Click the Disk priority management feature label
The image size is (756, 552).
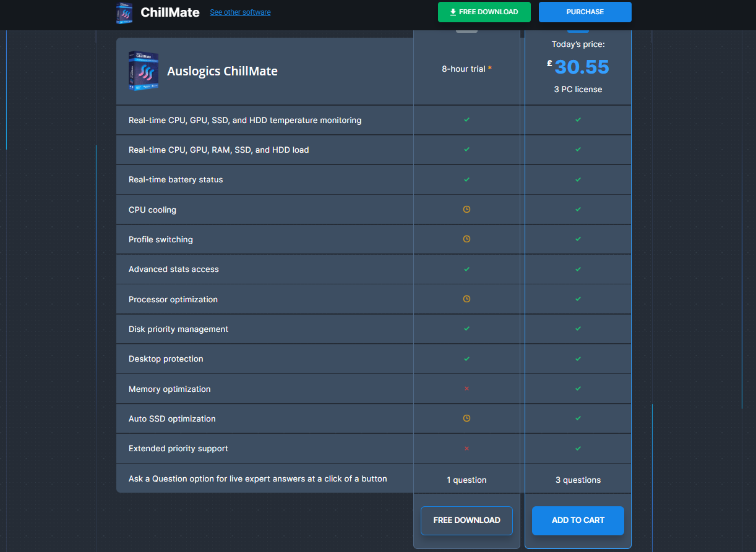click(x=178, y=329)
